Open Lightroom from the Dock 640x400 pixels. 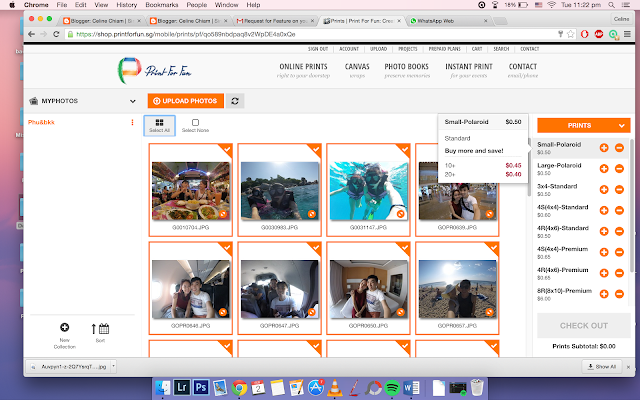182,387
